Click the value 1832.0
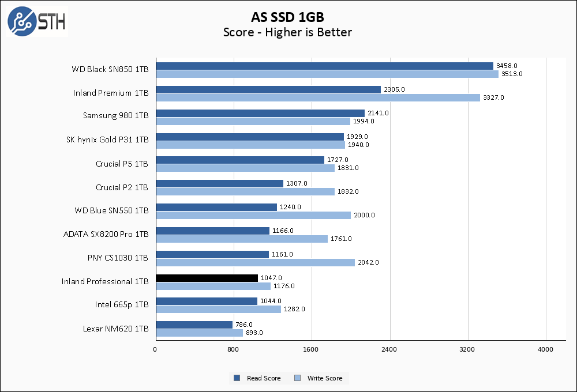Screen dimensions: 577x392 click(x=348, y=191)
